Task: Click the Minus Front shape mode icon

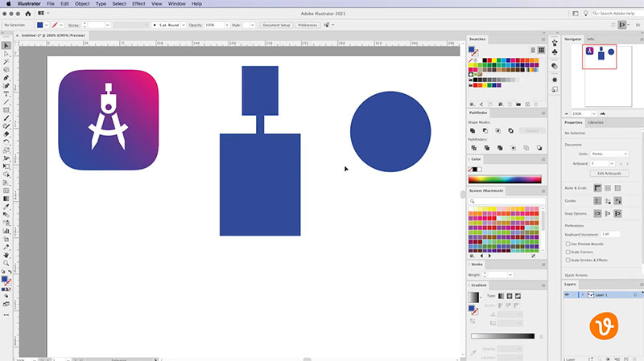Action: pyautogui.click(x=485, y=130)
